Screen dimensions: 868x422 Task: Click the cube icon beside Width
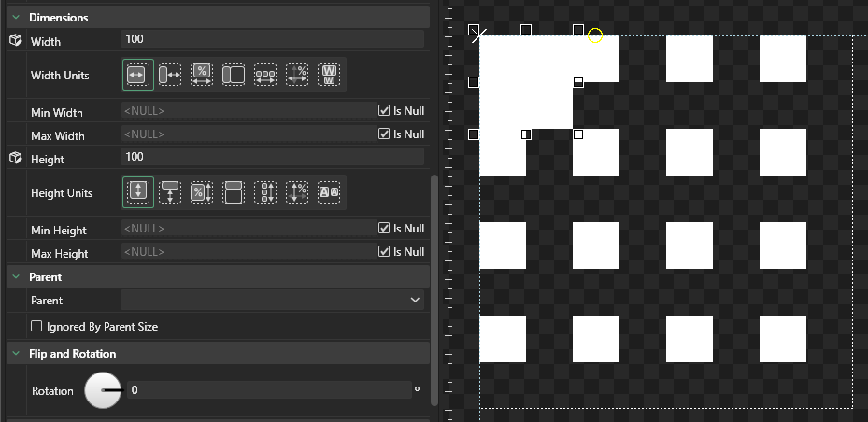[15, 41]
